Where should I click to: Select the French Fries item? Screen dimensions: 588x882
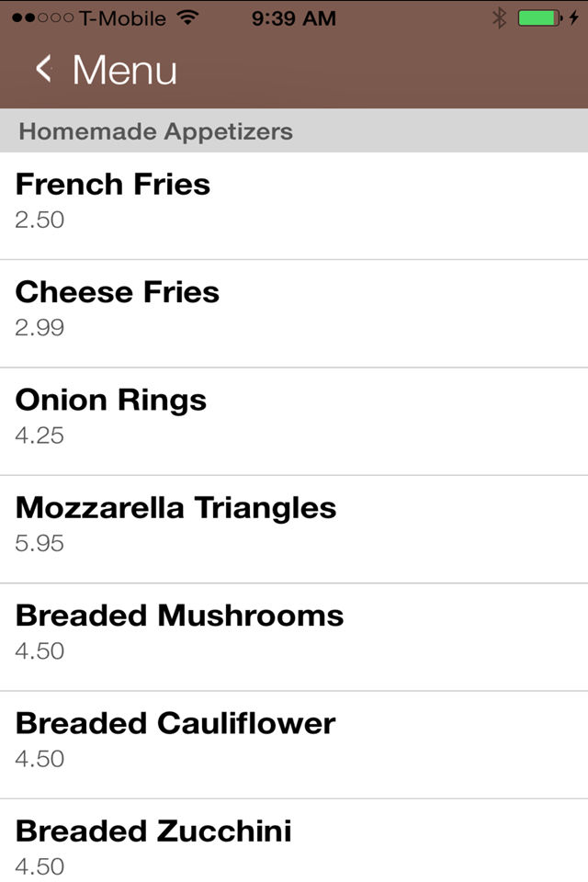click(294, 206)
